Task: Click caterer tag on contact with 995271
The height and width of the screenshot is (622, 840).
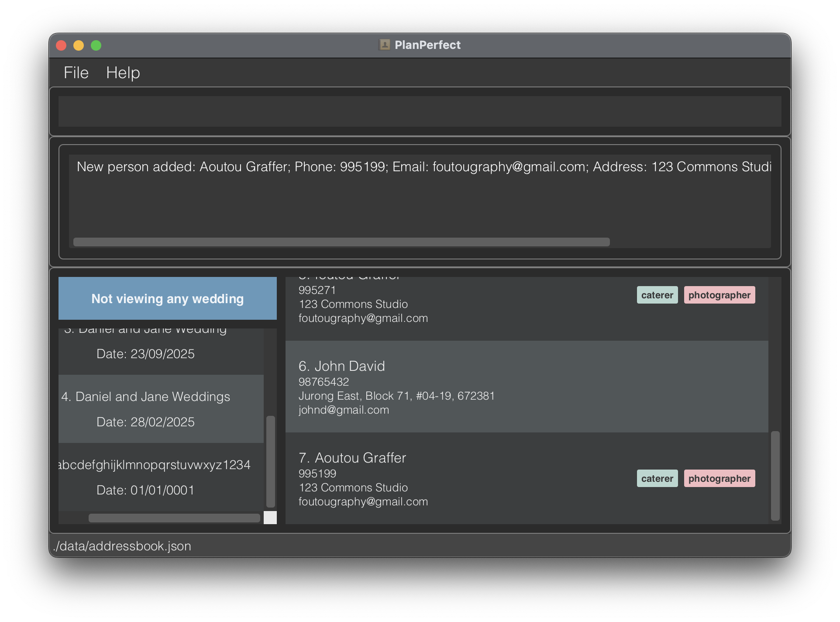Action: (x=657, y=295)
